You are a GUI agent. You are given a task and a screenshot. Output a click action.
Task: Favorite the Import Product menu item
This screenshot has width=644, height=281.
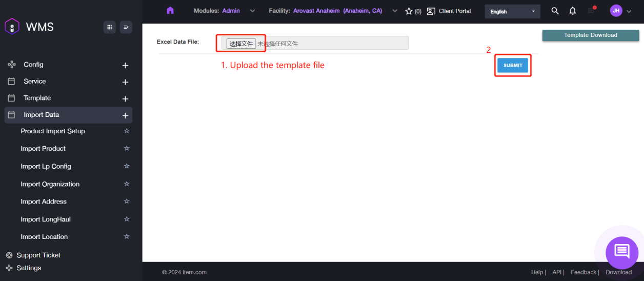pyautogui.click(x=127, y=148)
